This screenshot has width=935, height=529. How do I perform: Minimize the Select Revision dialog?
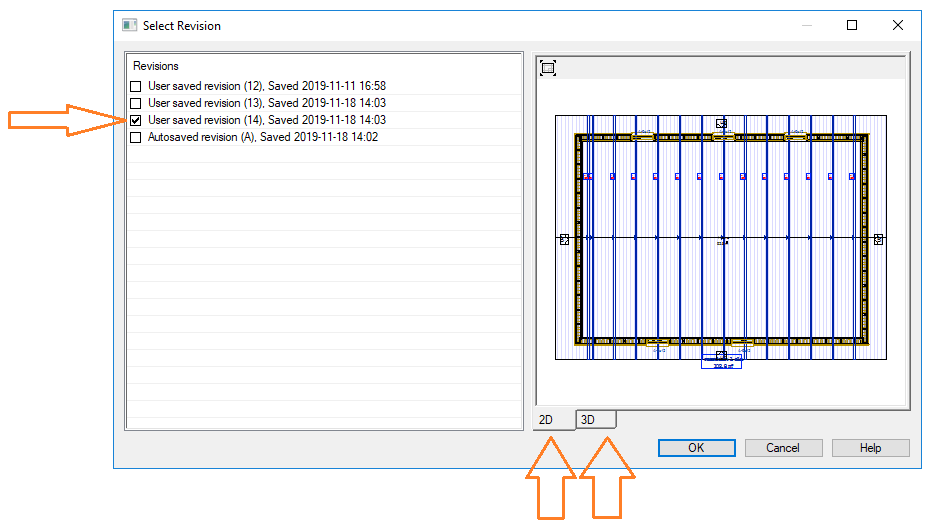point(806,25)
